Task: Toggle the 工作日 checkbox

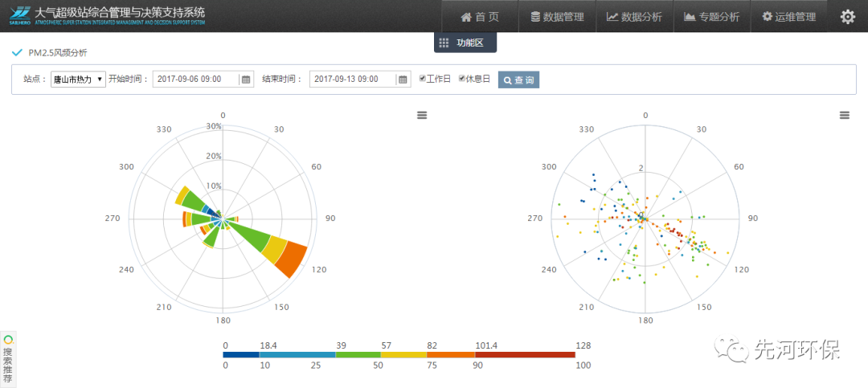Action: [423, 79]
